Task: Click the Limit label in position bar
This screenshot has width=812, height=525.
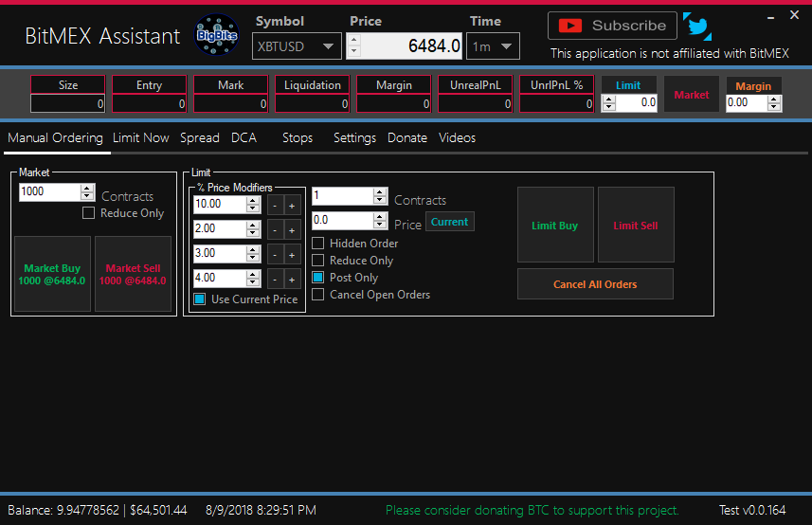Action: pos(628,85)
